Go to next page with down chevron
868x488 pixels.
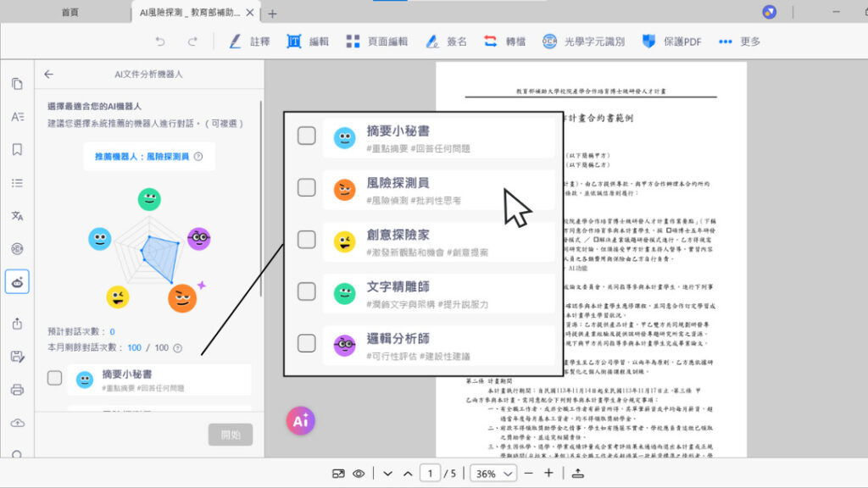pos(387,474)
